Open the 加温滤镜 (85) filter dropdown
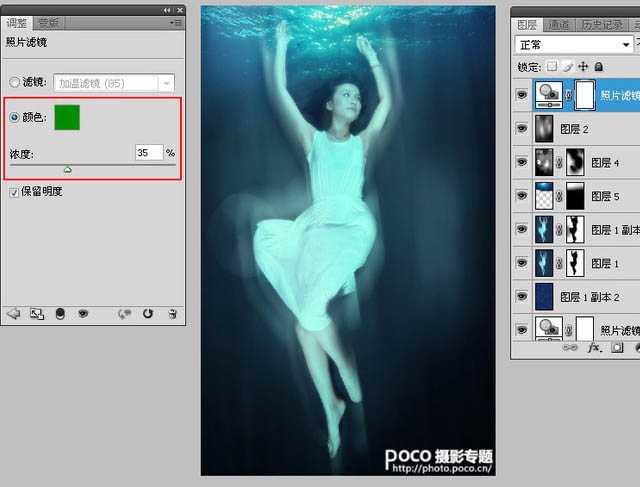Screen dimensions: 640x487 tap(167, 84)
